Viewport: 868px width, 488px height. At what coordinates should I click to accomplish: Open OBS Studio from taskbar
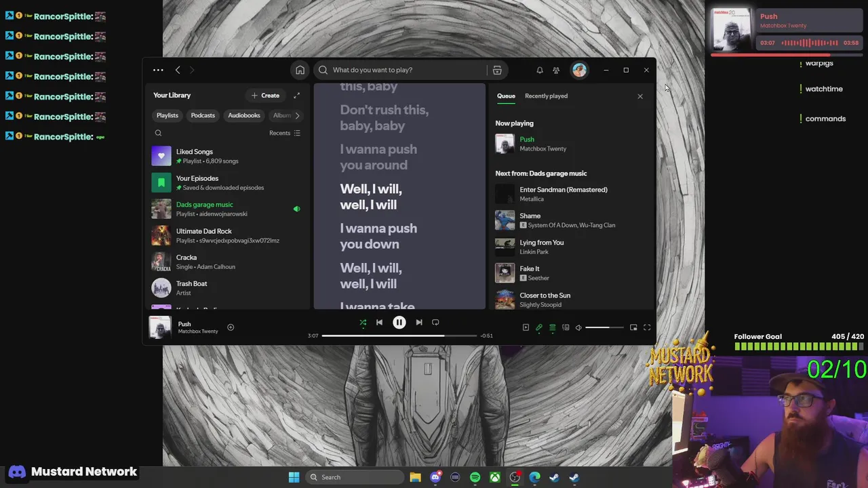point(515,477)
